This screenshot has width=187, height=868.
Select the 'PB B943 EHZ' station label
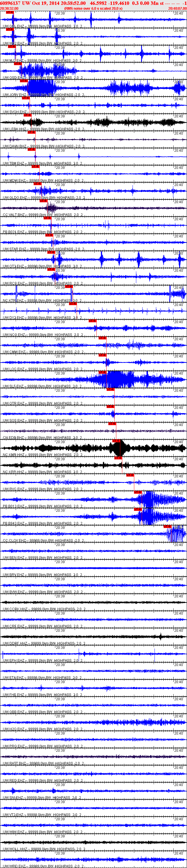click(14, 524)
